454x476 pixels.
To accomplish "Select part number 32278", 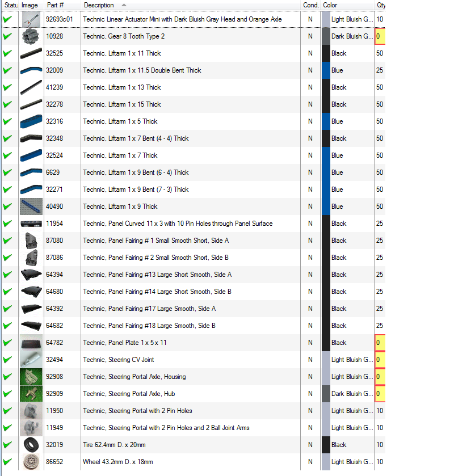I will pos(54,104).
